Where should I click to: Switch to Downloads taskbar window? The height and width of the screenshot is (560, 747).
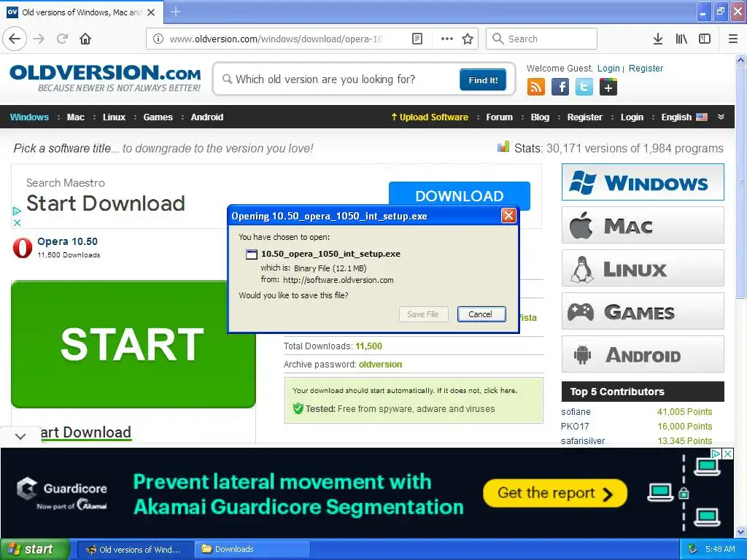tap(252, 550)
